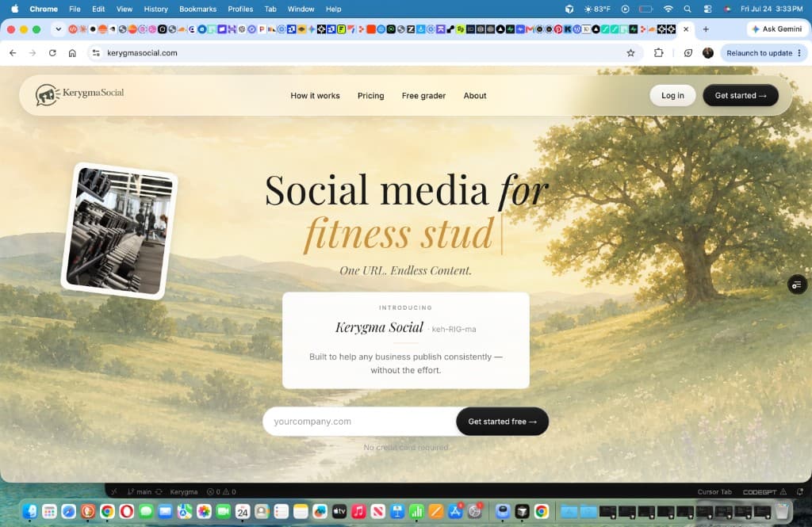Click Relaunch to update
This screenshot has height=527, width=812.
click(x=759, y=53)
